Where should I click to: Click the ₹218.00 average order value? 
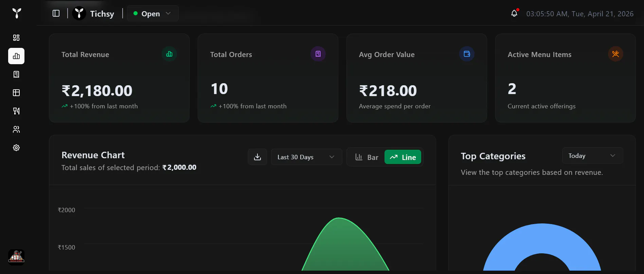388,91
